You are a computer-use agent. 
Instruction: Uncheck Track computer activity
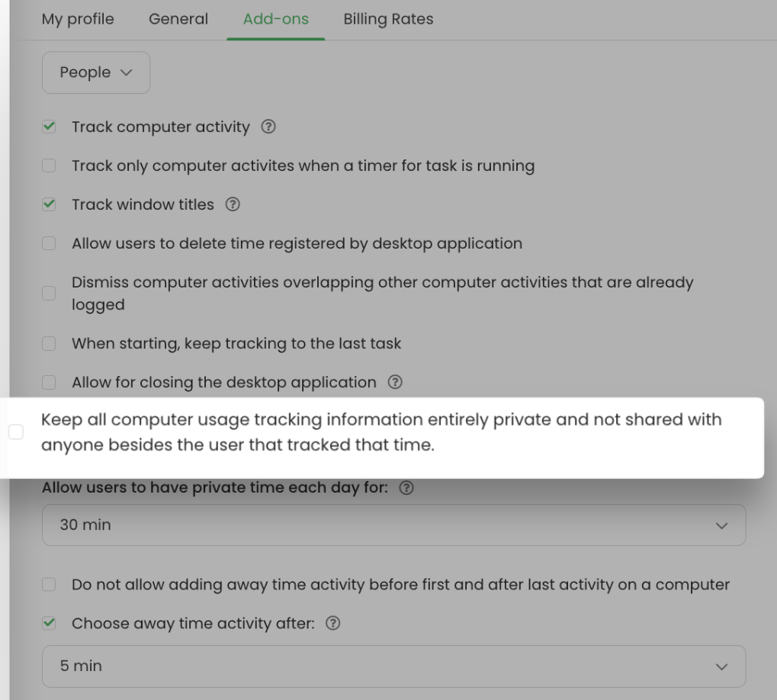coord(49,127)
